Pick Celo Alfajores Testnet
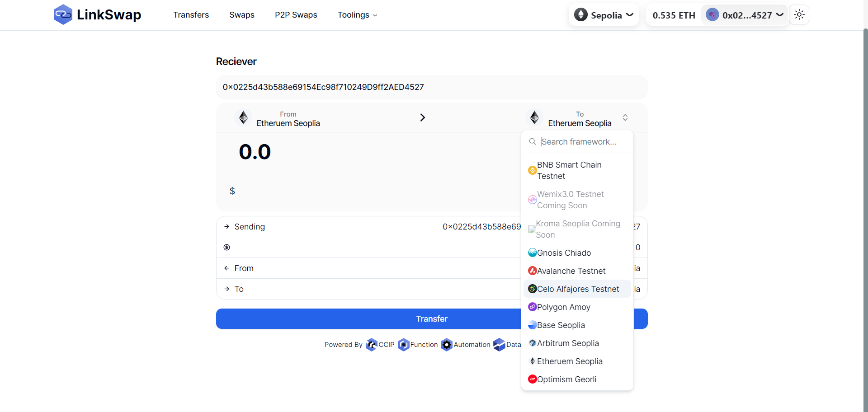This screenshot has height=412, width=868. 577,289
